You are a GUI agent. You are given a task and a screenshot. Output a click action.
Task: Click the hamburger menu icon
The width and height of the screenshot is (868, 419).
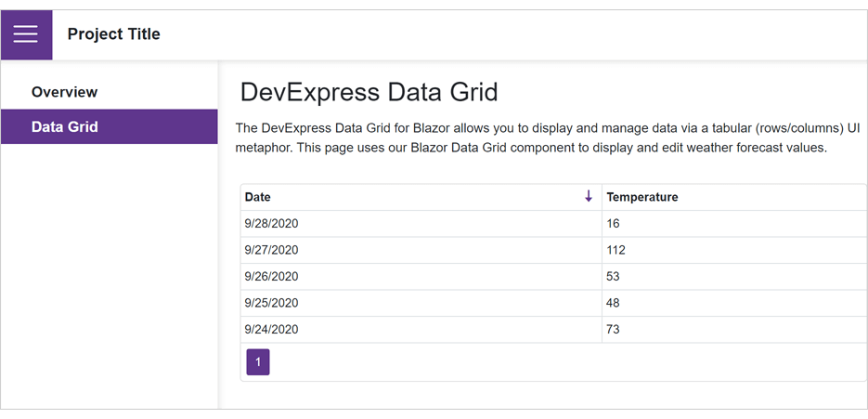(x=26, y=34)
